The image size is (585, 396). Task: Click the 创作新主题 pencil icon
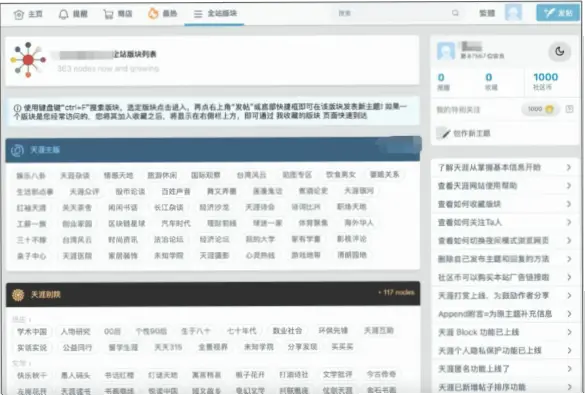tap(444, 133)
